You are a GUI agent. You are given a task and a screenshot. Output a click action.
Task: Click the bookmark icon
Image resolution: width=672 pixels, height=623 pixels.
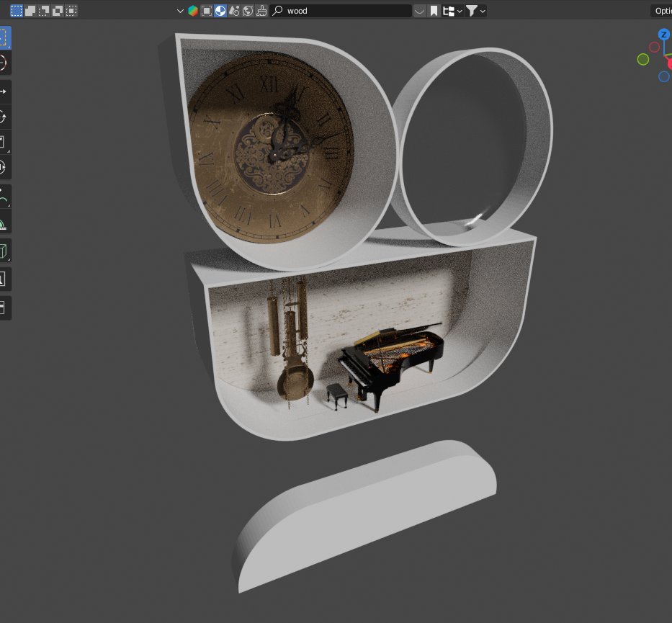coord(434,11)
